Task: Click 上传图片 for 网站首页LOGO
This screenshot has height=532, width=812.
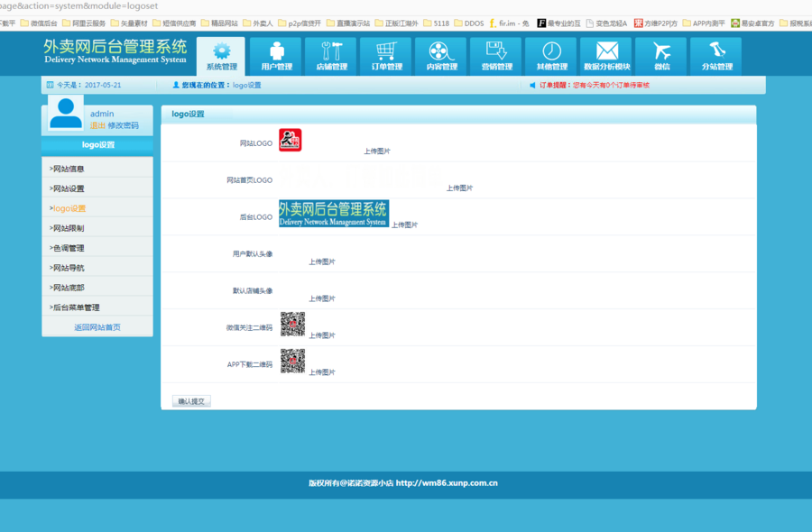Action: [x=460, y=188]
